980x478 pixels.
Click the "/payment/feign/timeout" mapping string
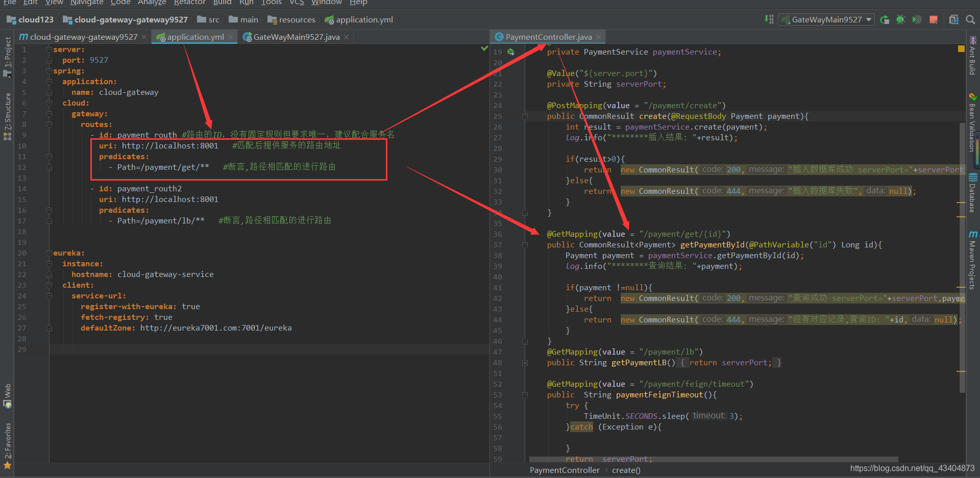click(x=694, y=384)
